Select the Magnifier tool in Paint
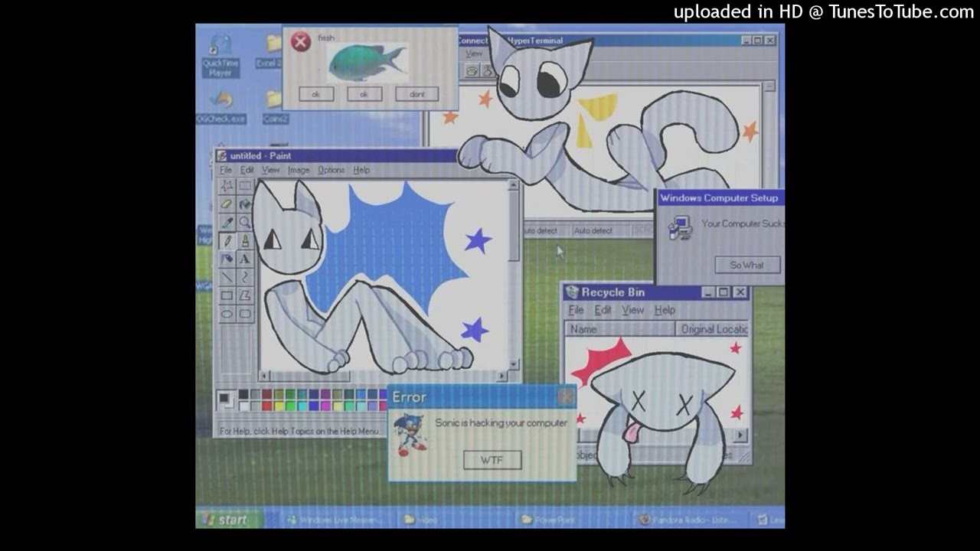 (244, 223)
